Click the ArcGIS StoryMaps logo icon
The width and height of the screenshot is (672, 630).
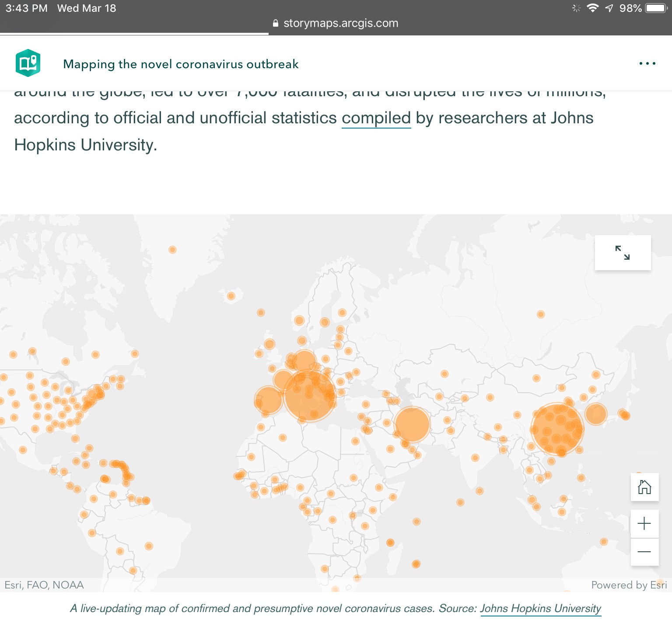pos(28,63)
